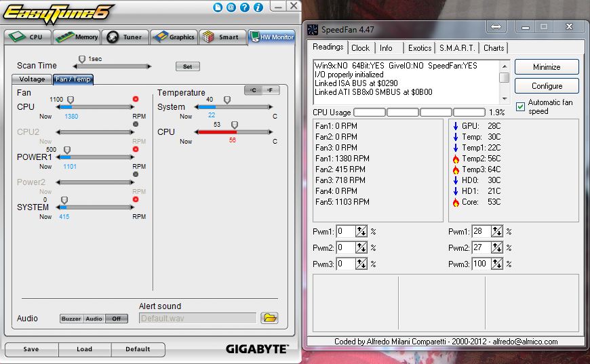Open the Voltage sub-tab
Screen dimensions: 590x364
pos(32,79)
